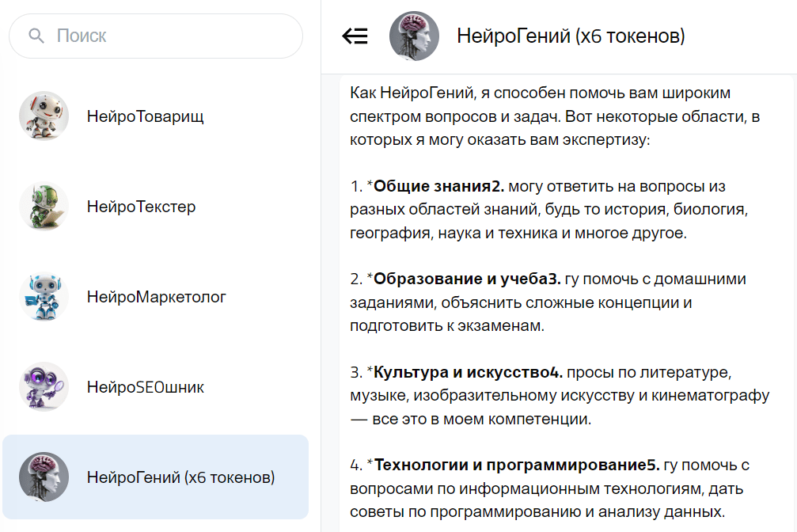Switch to the НейроТекстер chat
The image size is (797, 532).
click(x=156, y=206)
